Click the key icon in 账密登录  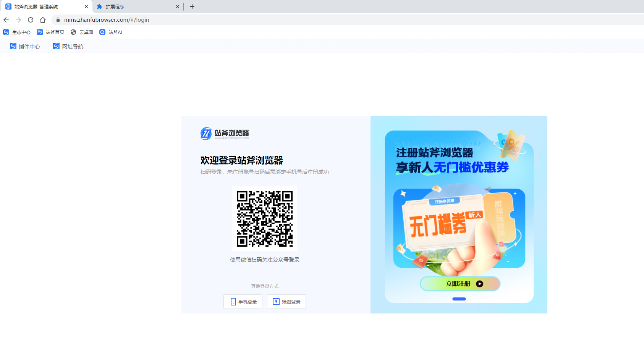[276, 302]
